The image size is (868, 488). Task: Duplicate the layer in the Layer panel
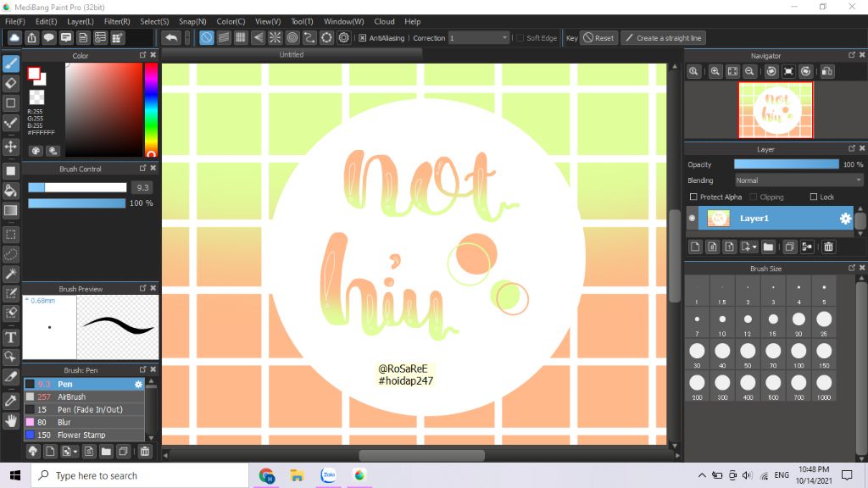tap(790, 247)
